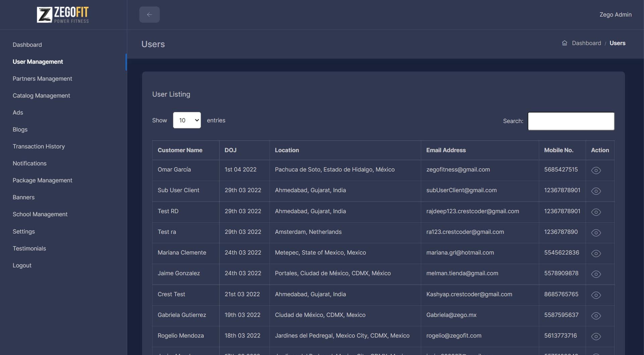Screen dimensions: 644x355
Task: Click Logout in the sidebar
Action: (22, 265)
